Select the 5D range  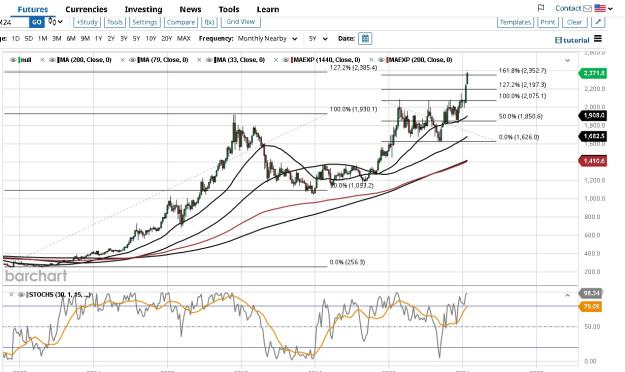29,39
